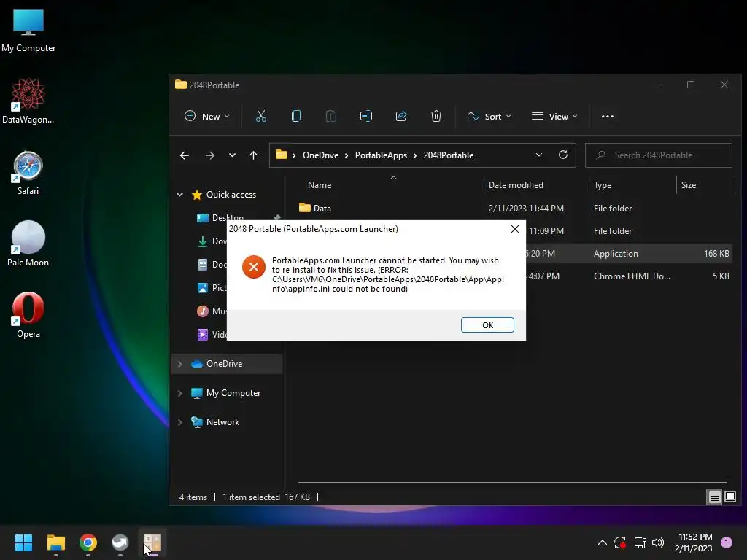Show hidden tray icons chevron

click(602, 542)
